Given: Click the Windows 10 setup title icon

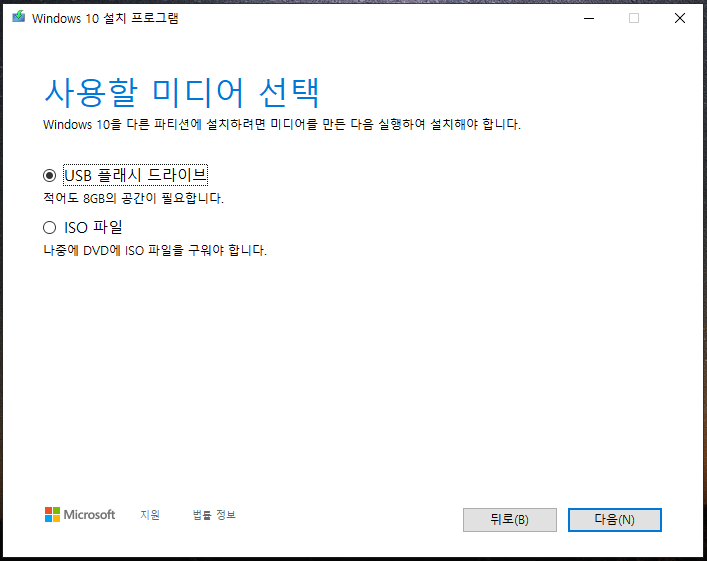Looking at the screenshot, I should (x=18, y=17).
